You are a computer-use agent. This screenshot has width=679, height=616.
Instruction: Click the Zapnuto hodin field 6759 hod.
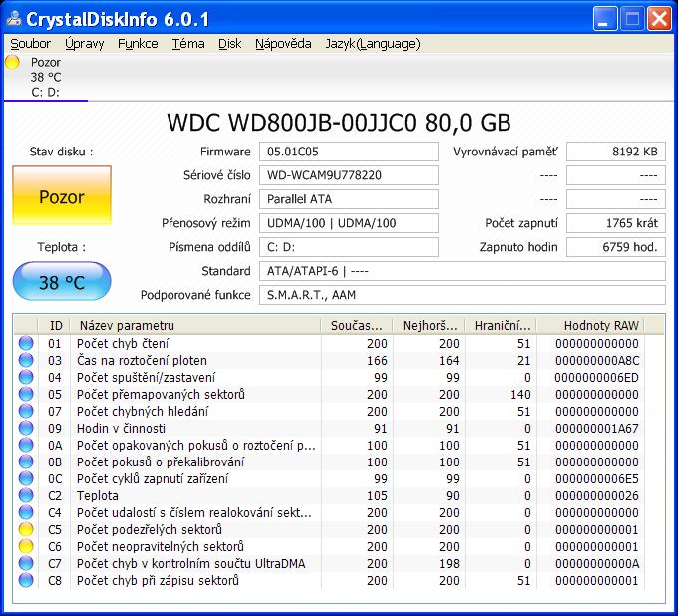[x=616, y=247]
